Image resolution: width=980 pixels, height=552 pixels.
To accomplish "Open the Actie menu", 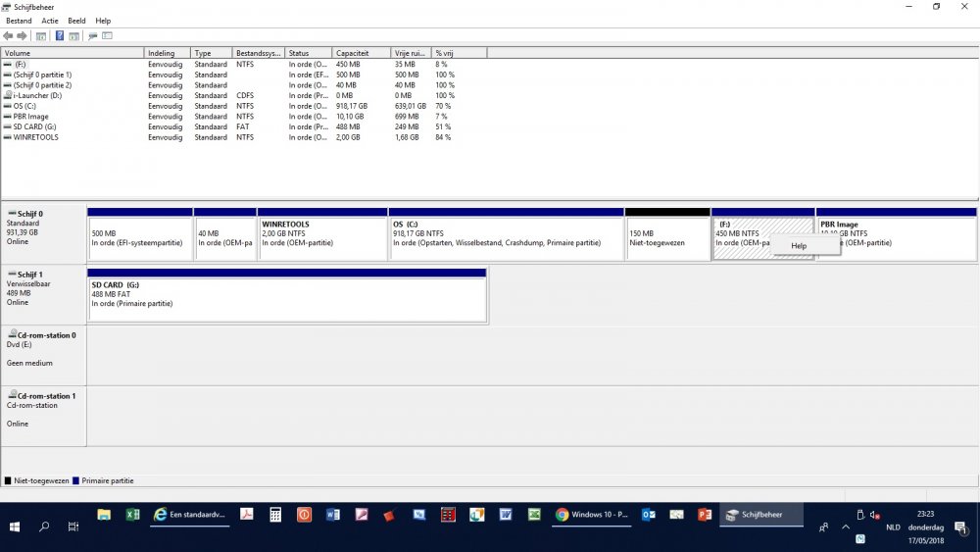I will pyautogui.click(x=49, y=21).
